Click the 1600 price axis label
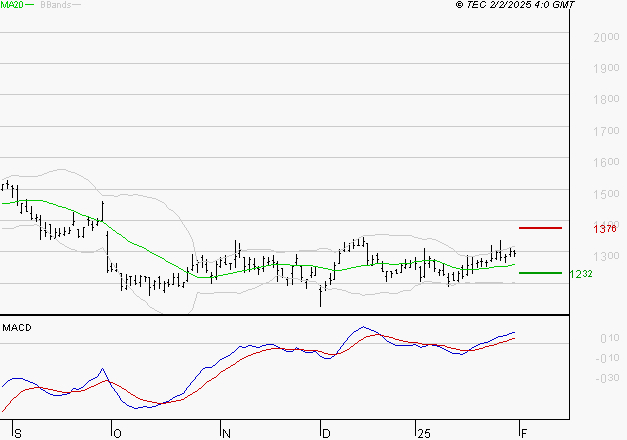The image size is (627, 440). [606, 162]
